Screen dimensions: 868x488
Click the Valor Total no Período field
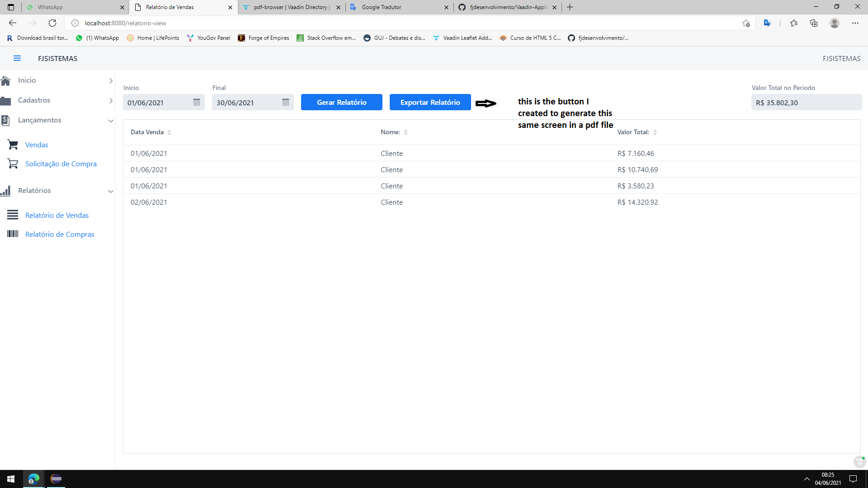(x=806, y=103)
